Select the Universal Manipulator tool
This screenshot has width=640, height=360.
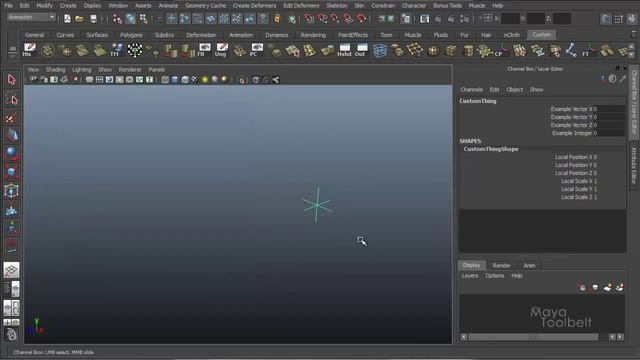(x=11, y=191)
